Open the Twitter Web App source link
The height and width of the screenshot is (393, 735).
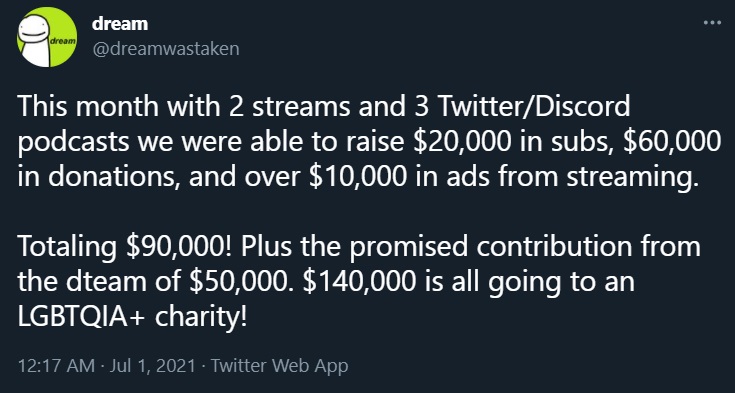click(x=279, y=366)
